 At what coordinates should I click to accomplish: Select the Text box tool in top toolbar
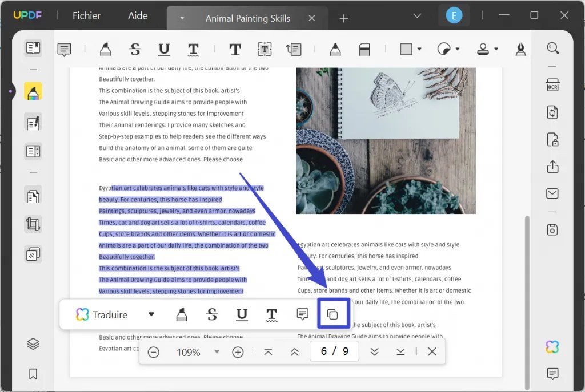264,49
